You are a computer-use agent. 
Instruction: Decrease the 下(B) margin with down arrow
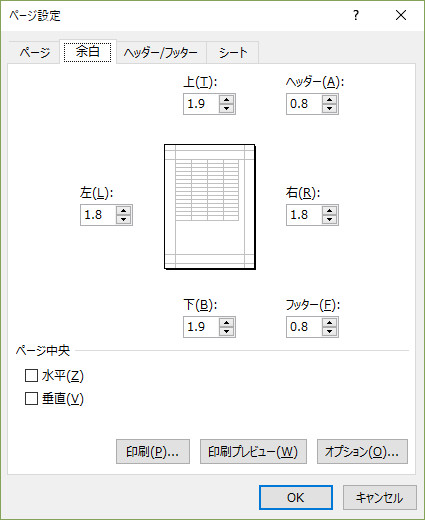tap(227, 331)
